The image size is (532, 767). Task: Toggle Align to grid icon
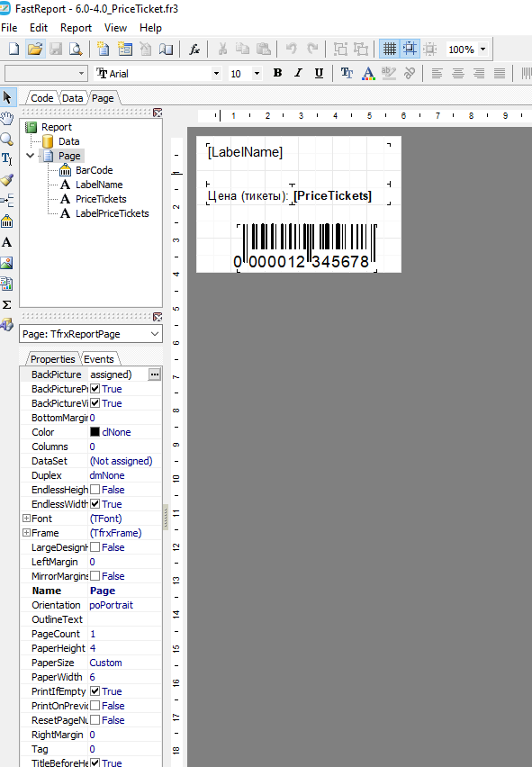click(410, 49)
